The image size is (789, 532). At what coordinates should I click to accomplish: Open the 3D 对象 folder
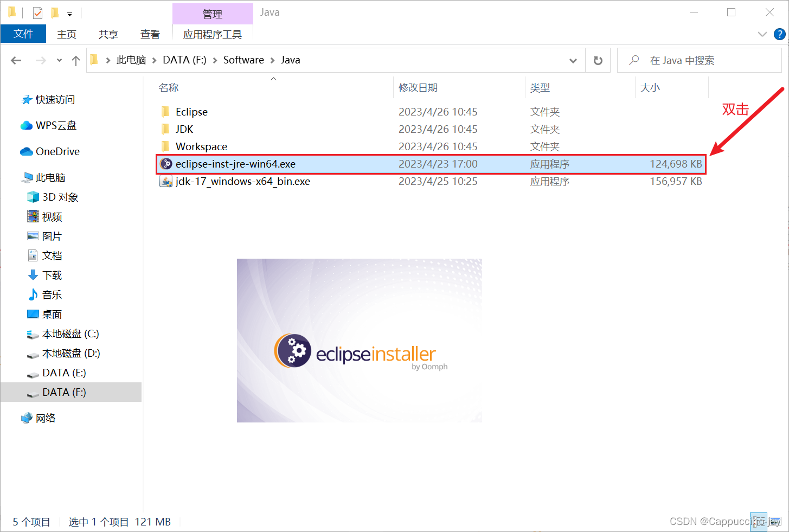[60, 197]
